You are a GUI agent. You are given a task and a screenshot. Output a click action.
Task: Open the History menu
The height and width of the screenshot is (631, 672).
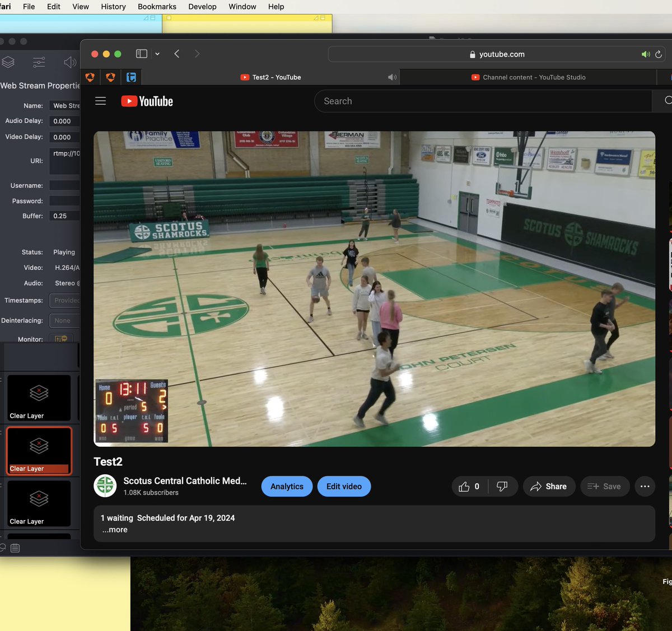point(113,7)
